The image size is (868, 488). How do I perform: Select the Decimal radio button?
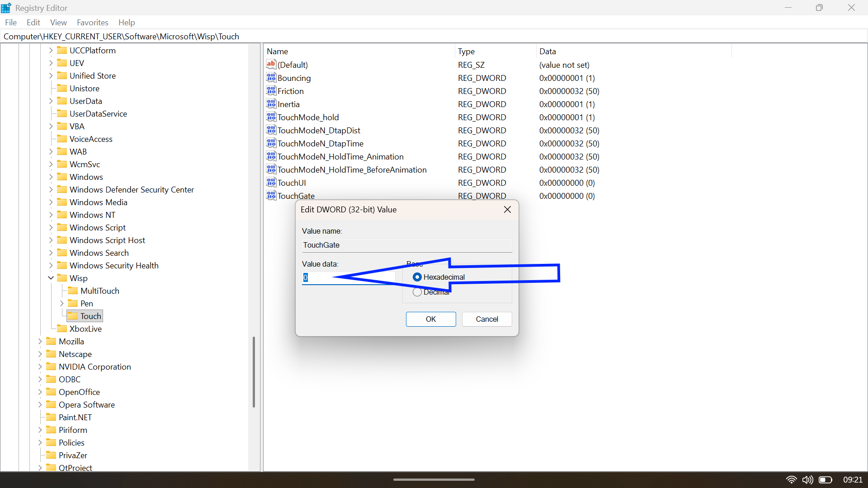417,291
